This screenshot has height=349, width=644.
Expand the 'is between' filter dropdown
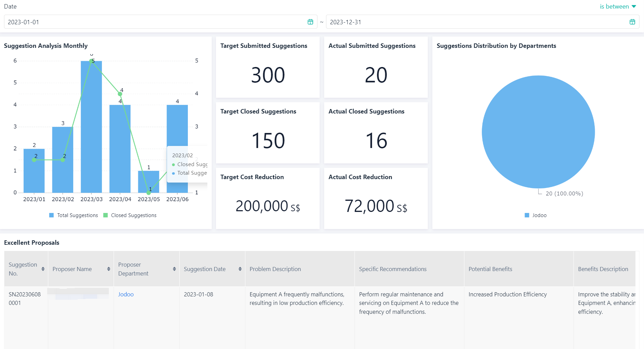pyautogui.click(x=618, y=6)
